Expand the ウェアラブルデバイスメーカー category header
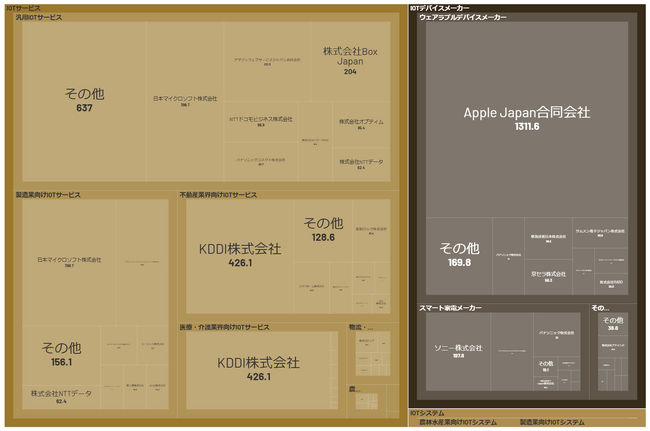The height and width of the screenshot is (431, 650). click(463, 18)
